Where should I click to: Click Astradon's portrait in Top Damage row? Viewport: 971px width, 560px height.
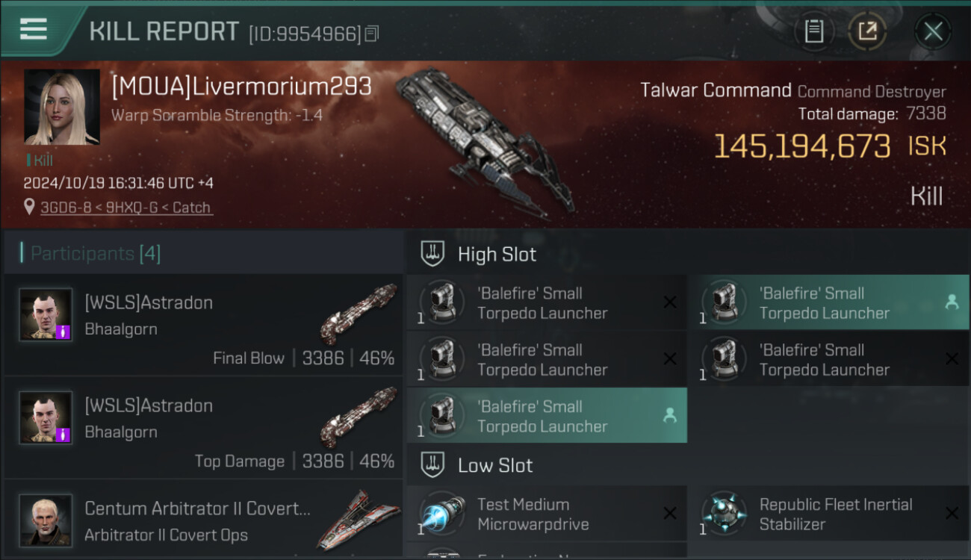coord(46,417)
